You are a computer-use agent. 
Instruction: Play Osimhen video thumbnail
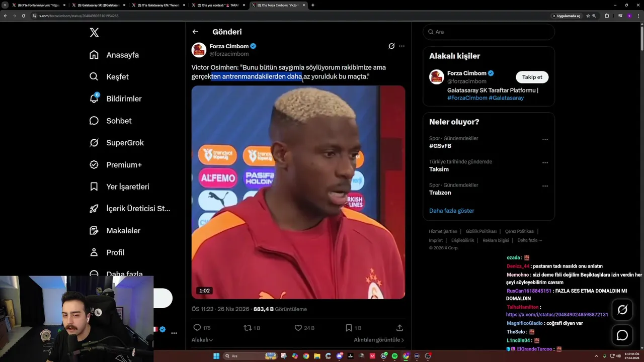point(298,192)
